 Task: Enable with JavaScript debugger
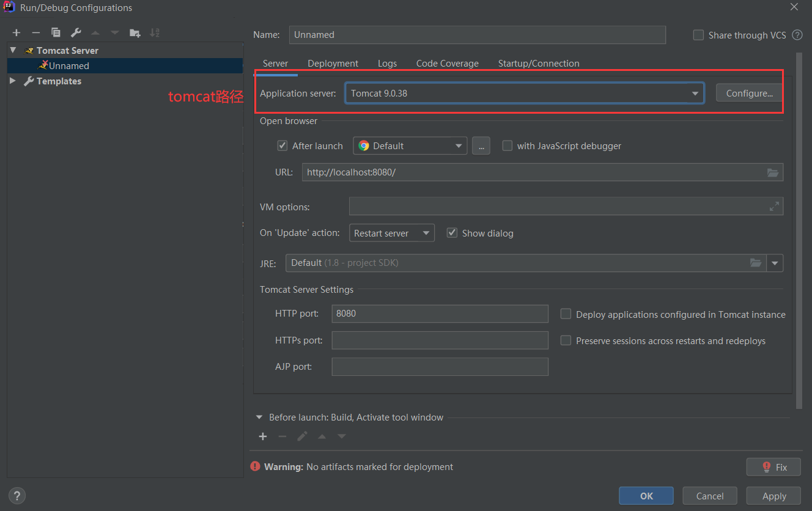508,145
